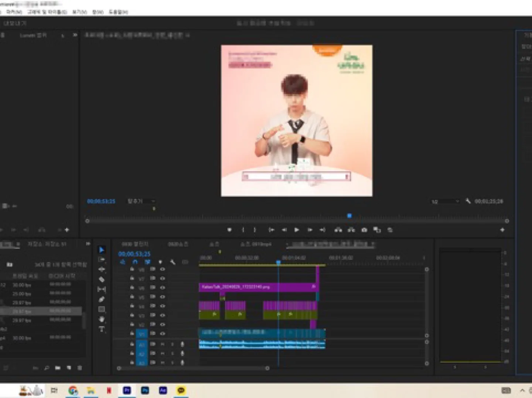Screen dimensions: 532x398
Task: Mute audio track A1
Action: coord(162,344)
